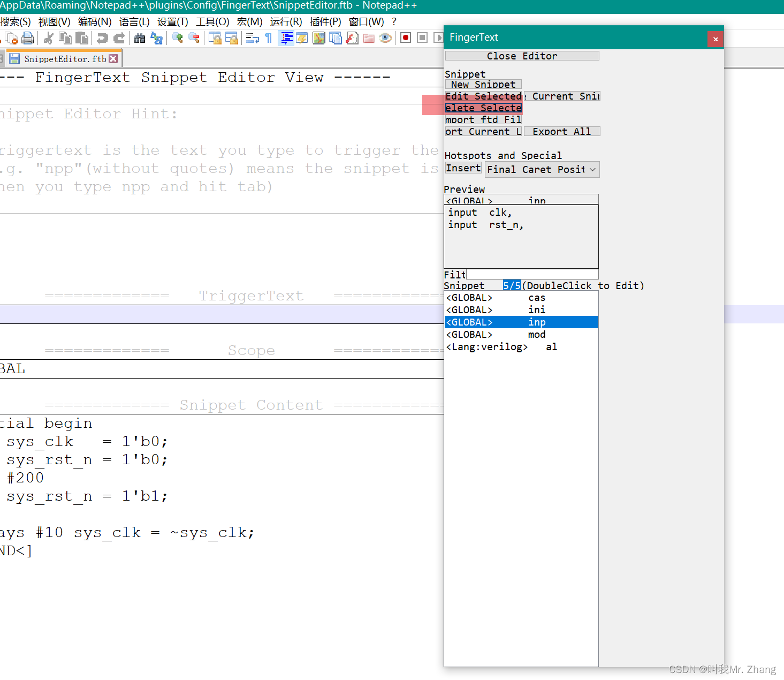Click the Export All button

pyautogui.click(x=561, y=131)
